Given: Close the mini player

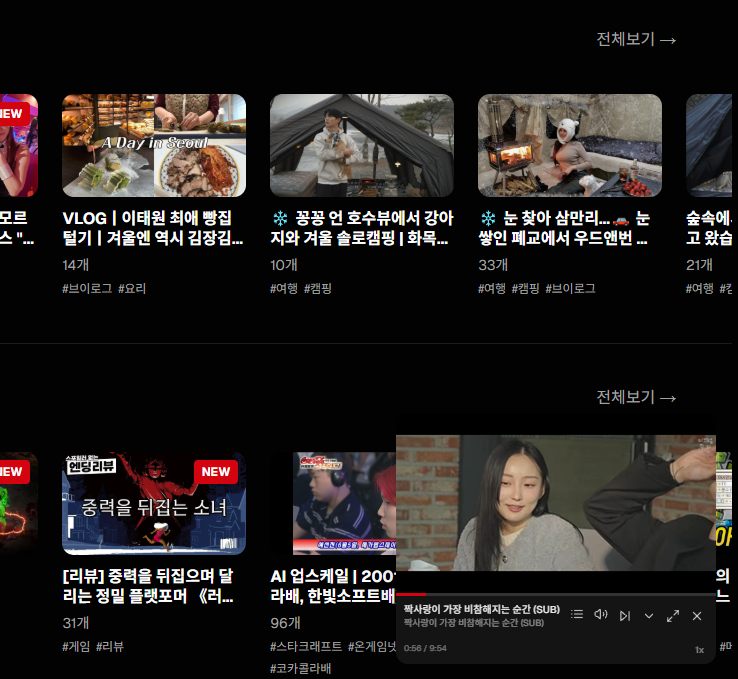Looking at the screenshot, I should point(697,615).
